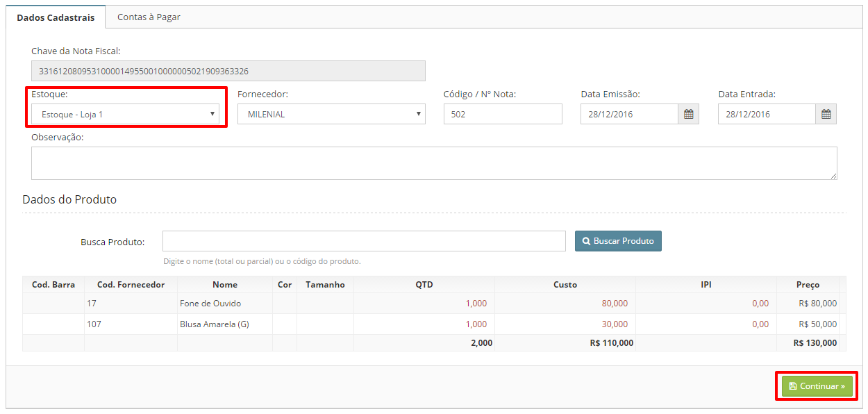The image size is (868, 414).
Task: Click IPI value in Fone de Ouvido row
Action: [760, 304]
